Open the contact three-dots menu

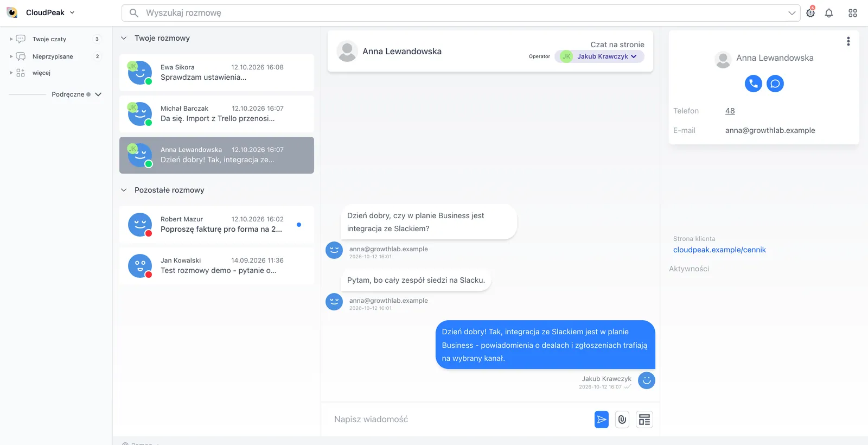(848, 41)
